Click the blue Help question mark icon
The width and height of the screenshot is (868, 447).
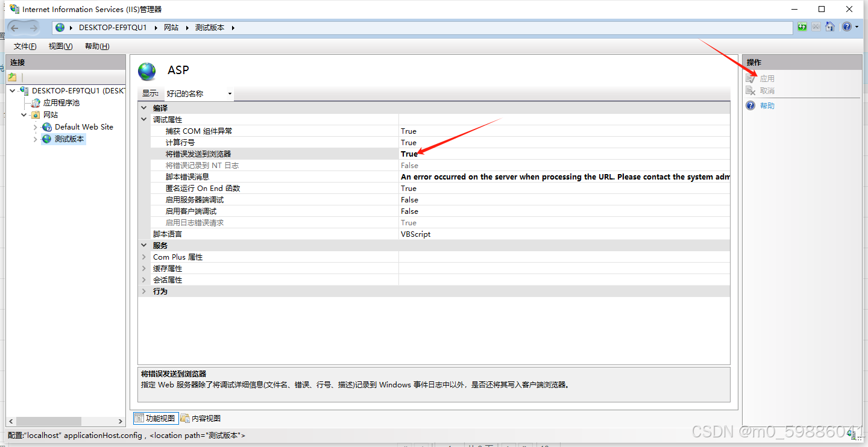click(x=847, y=27)
